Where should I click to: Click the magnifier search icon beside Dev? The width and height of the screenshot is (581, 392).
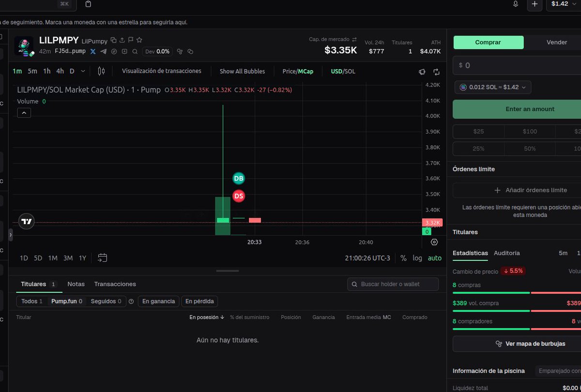point(135,51)
